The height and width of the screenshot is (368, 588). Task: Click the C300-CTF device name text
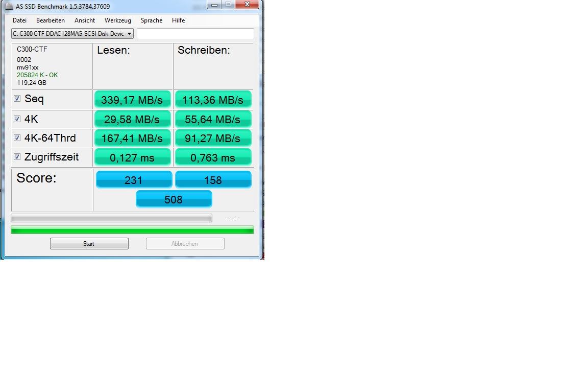tap(32, 49)
